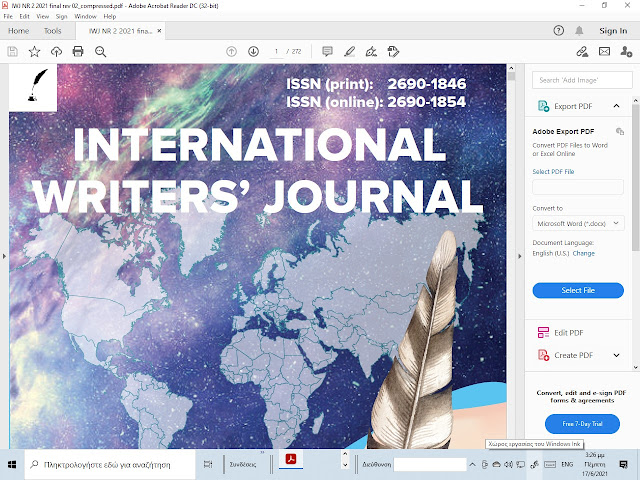Viewport: 640px width, 480px height.
Task: Switch to the Tools tab
Action: click(x=53, y=31)
